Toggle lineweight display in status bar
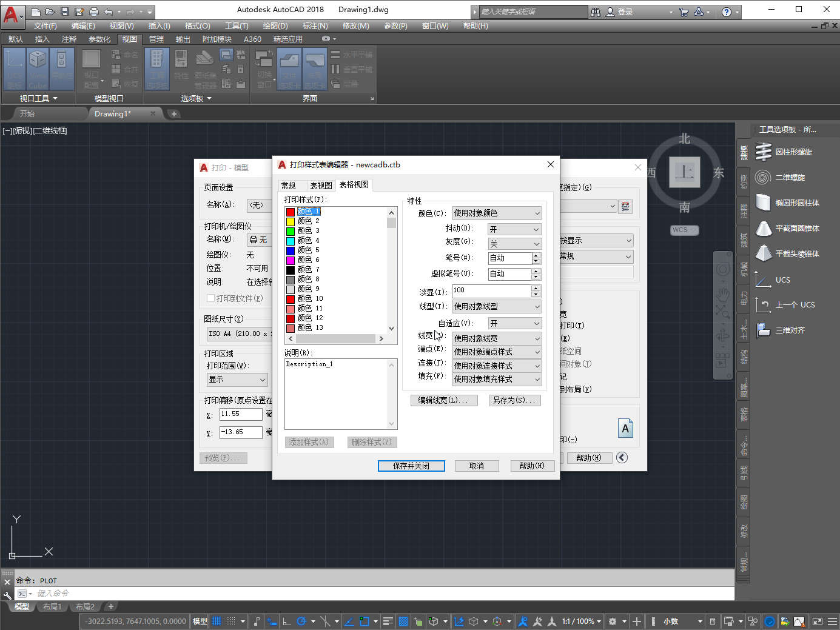 tap(389, 622)
